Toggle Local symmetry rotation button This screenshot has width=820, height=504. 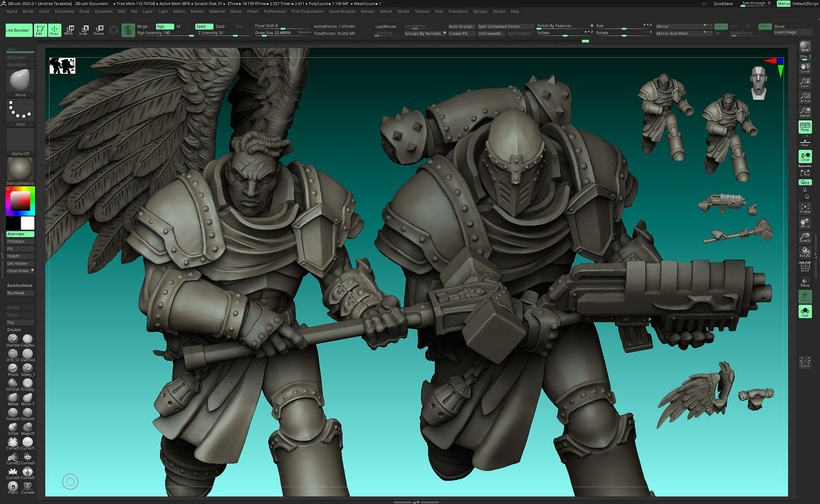pos(805,157)
